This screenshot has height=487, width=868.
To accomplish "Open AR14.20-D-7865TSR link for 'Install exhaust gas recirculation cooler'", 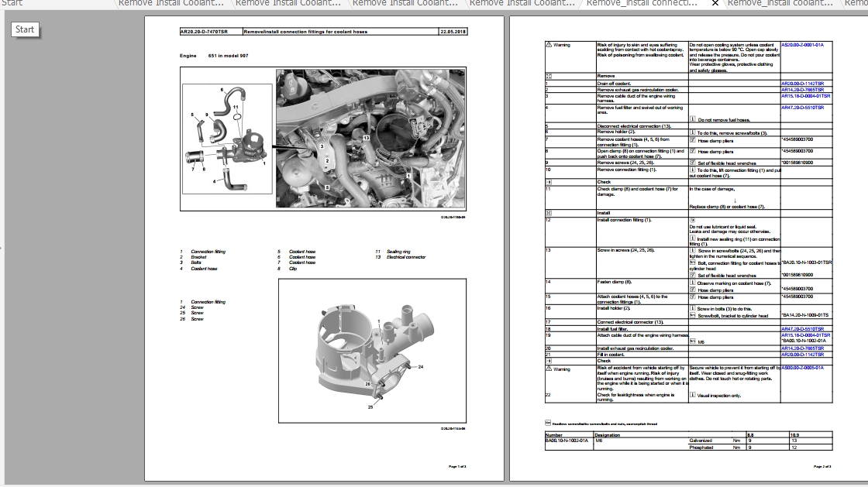I will 802,348.
